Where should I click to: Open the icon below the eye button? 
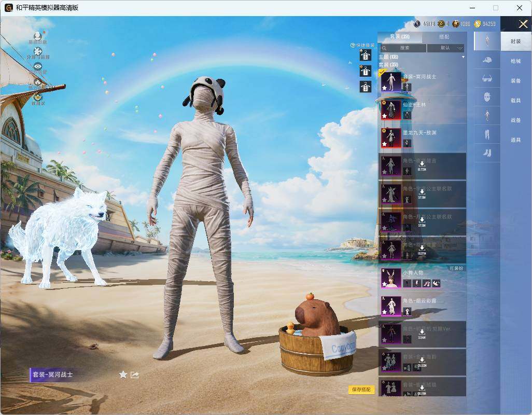(x=38, y=83)
